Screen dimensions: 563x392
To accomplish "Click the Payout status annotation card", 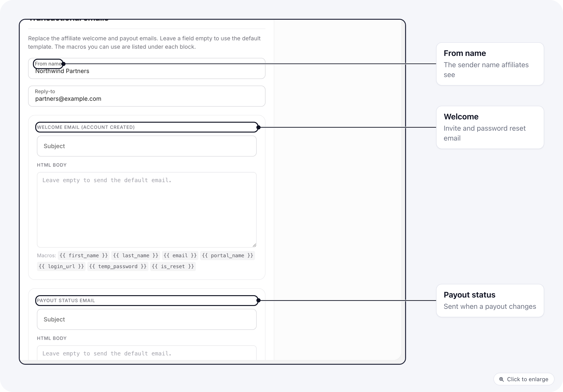I will (x=490, y=301).
